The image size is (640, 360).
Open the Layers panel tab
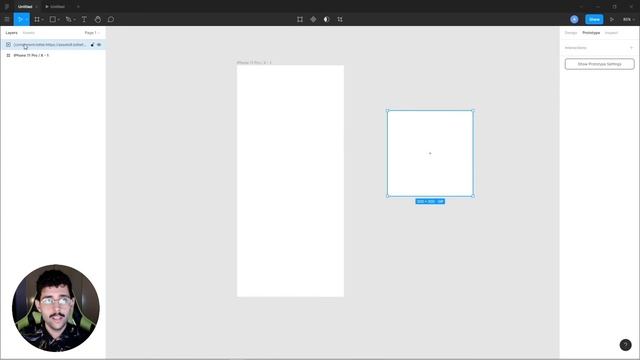(x=11, y=33)
